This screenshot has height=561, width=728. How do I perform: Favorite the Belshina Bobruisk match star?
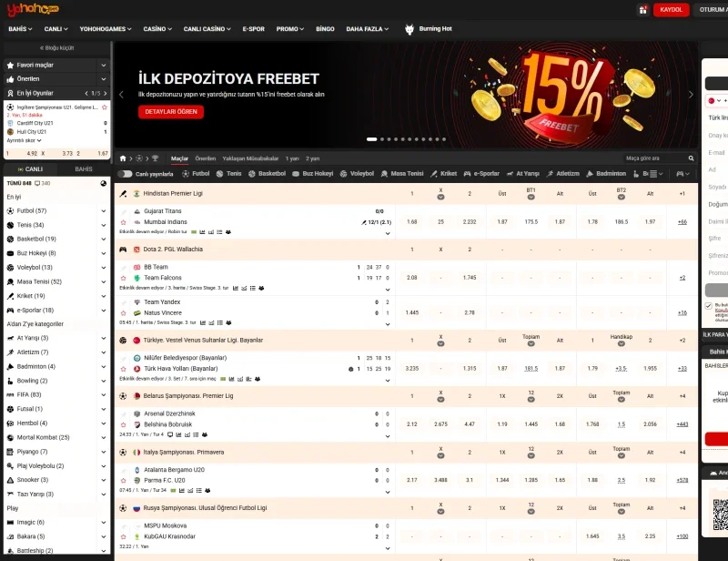click(123, 424)
